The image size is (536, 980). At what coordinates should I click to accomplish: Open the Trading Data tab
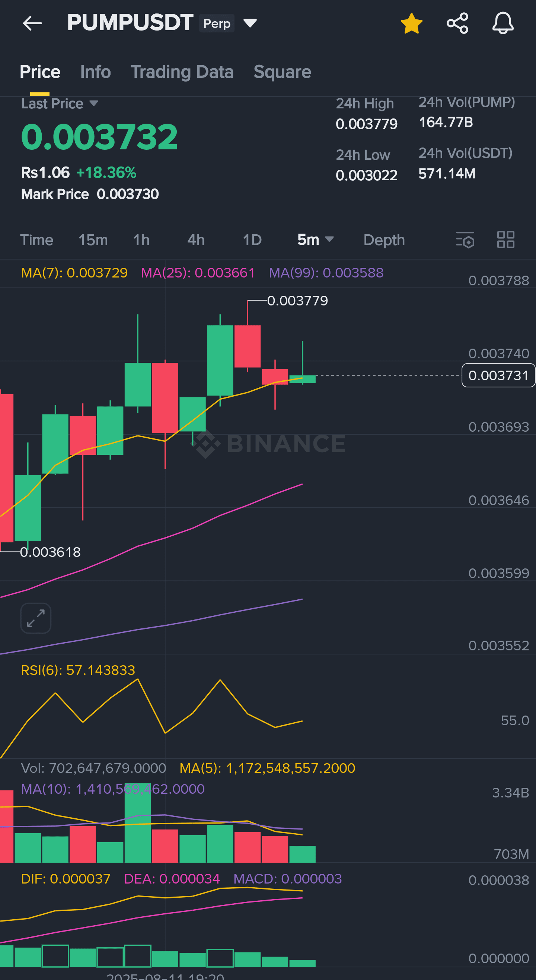[182, 72]
